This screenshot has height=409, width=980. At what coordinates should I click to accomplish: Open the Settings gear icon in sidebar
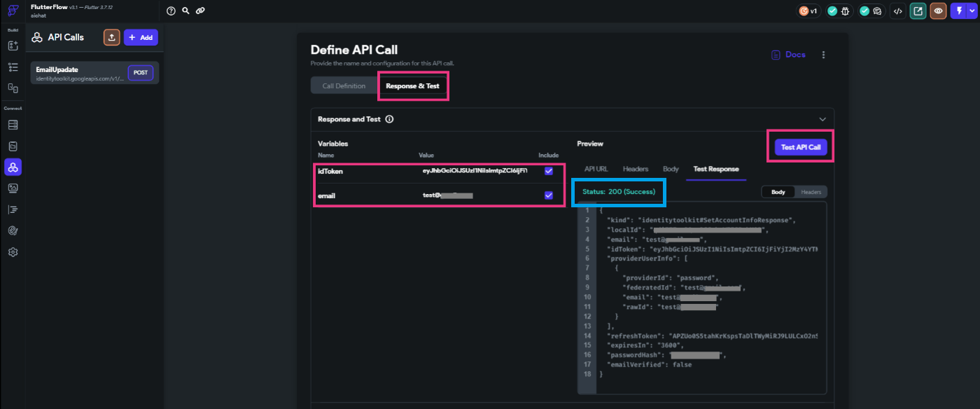click(x=13, y=251)
